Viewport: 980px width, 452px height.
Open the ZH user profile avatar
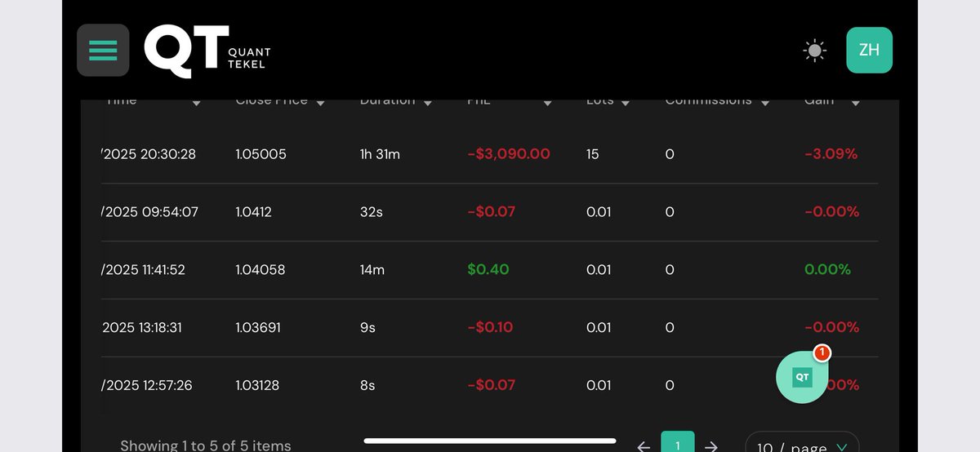coord(869,50)
